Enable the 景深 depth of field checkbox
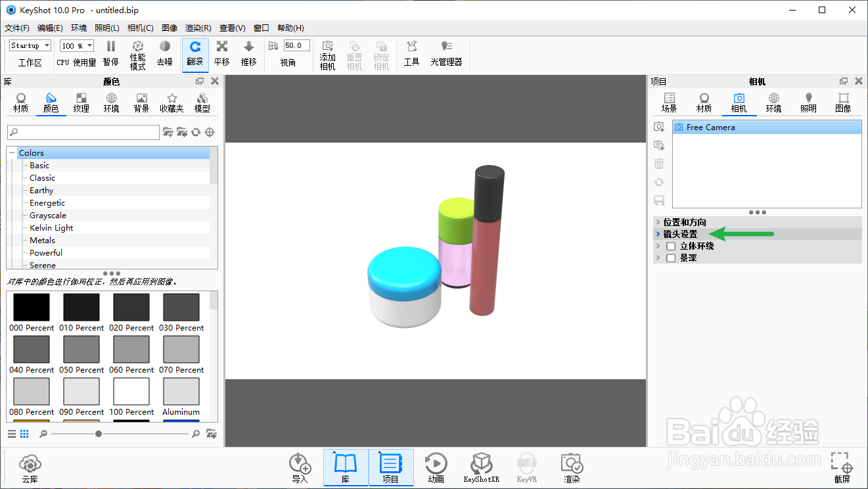 (671, 258)
